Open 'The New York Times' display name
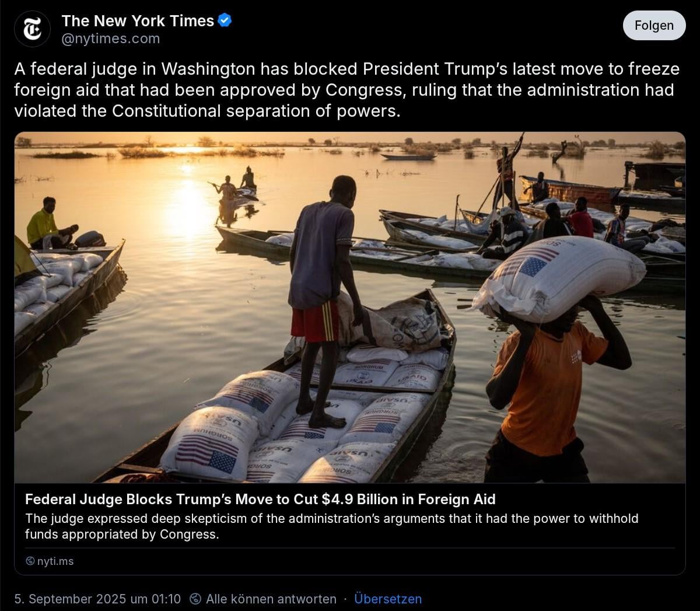Viewport: 700px width, 611px height. pyautogui.click(x=138, y=21)
